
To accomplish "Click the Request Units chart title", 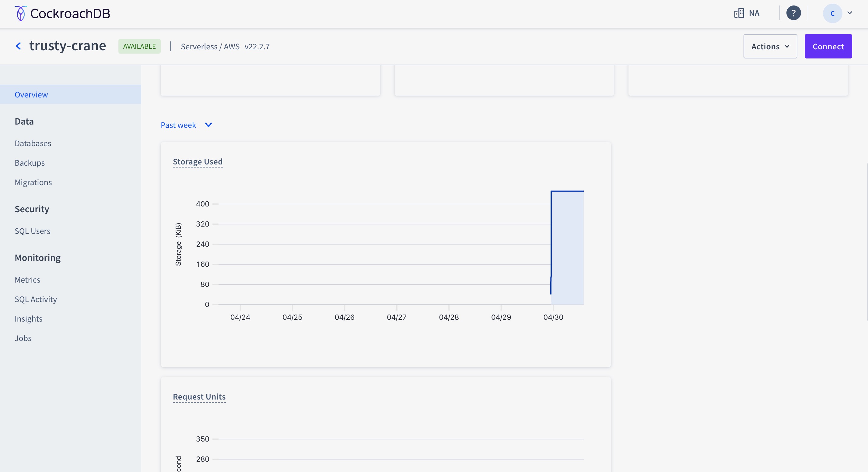I will tap(199, 396).
